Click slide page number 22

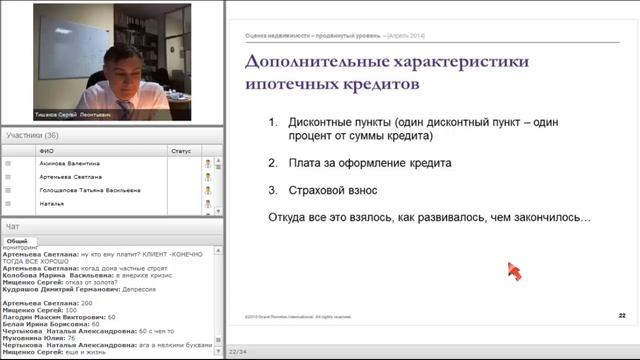pos(622,316)
